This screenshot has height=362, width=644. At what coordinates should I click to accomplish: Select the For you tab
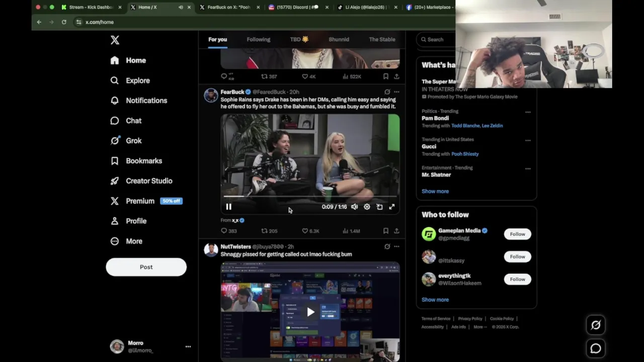pos(217,39)
